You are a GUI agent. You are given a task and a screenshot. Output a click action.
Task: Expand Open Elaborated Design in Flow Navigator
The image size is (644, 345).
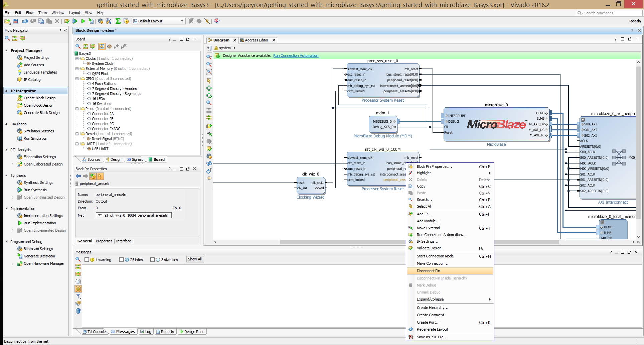pyautogui.click(x=13, y=164)
